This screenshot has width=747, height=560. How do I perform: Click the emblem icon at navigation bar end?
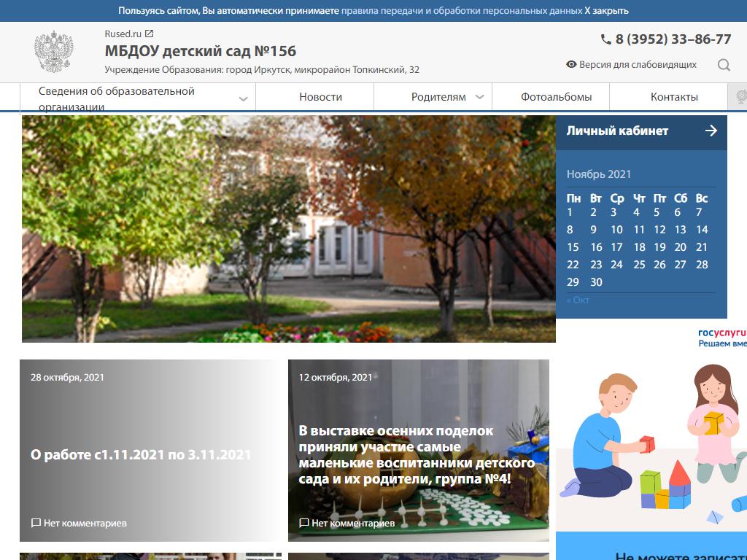740,97
